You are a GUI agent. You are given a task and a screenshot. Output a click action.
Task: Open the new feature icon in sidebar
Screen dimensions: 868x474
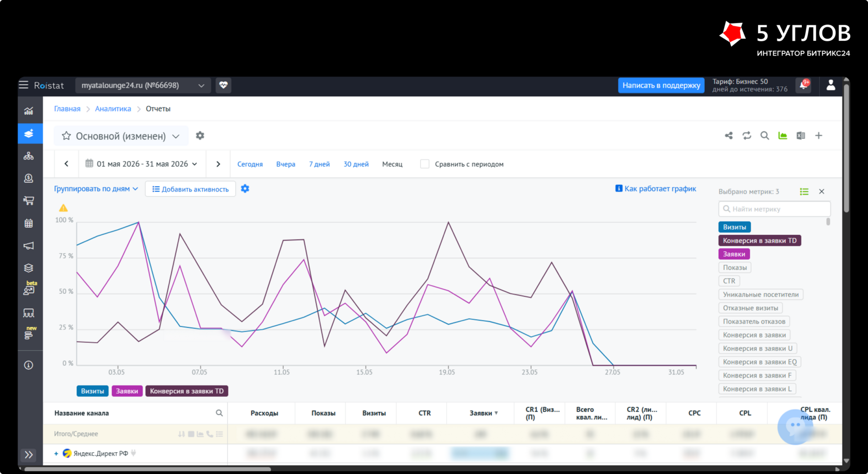point(29,334)
